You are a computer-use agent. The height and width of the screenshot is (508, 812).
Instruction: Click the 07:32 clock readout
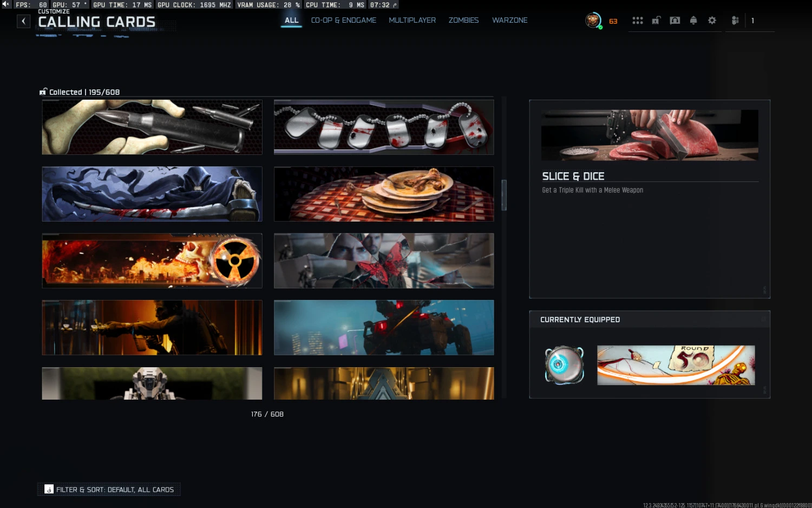[x=383, y=5]
